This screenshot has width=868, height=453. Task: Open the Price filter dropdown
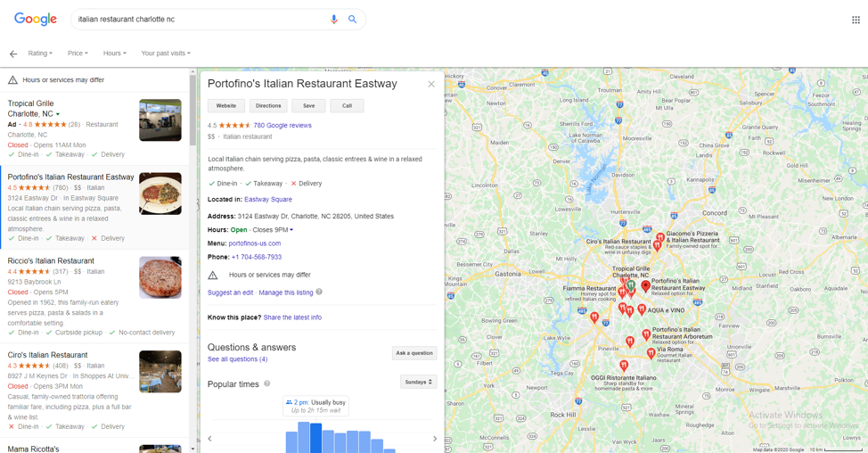78,54
